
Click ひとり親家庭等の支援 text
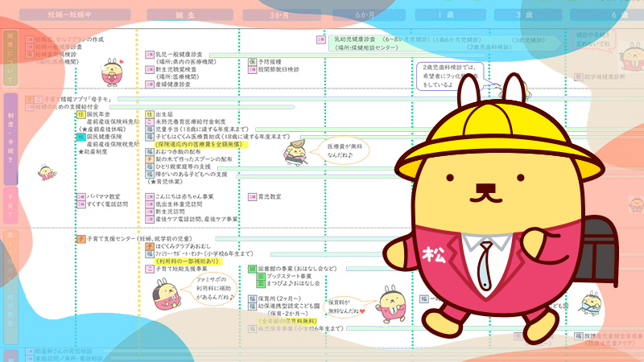[x=184, y=167]
